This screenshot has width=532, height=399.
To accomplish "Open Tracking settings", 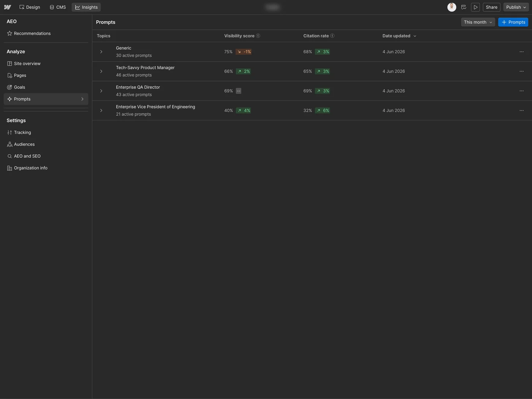I will tap(46, 132).
